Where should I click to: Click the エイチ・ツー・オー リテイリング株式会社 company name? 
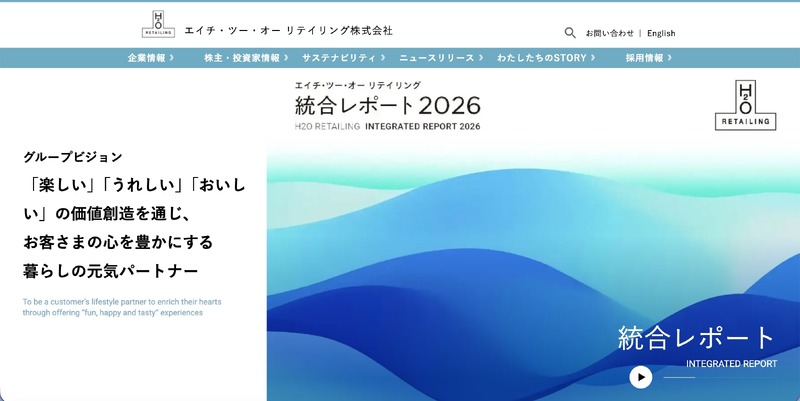[288, 31]
